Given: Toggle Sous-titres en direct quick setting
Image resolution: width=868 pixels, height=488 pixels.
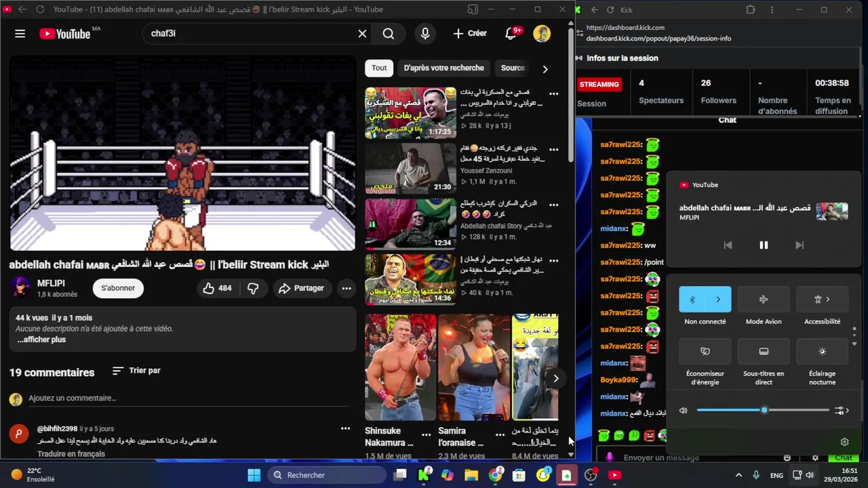Looking at the screenshot, I should pyautogui.click(x=764, y=351).
